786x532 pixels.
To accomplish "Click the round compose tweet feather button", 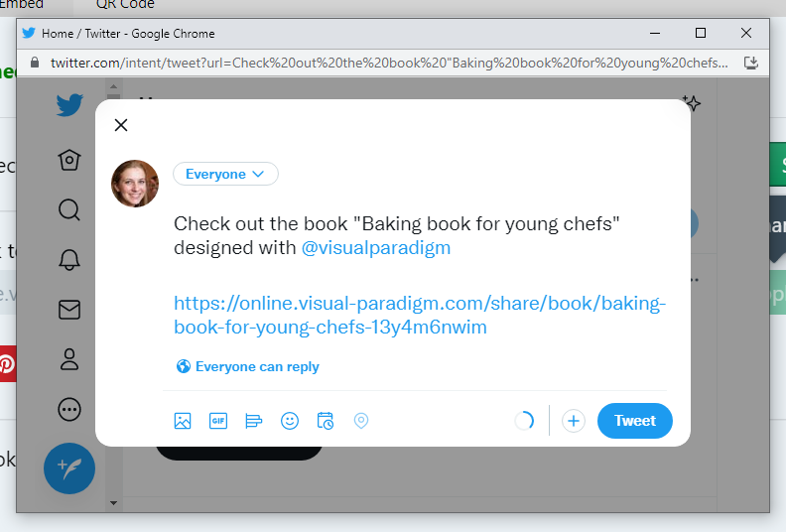I will 69,468.
